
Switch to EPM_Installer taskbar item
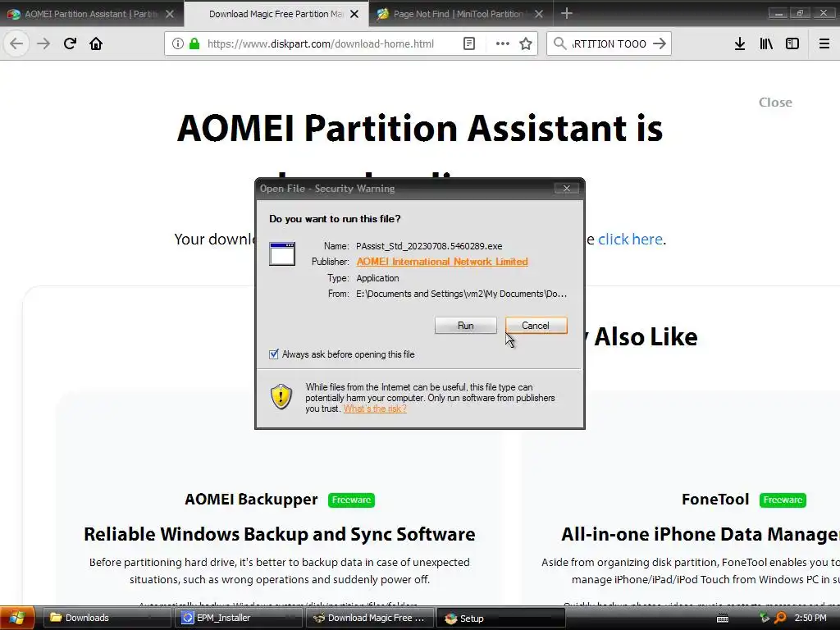(x=238, y=618)
